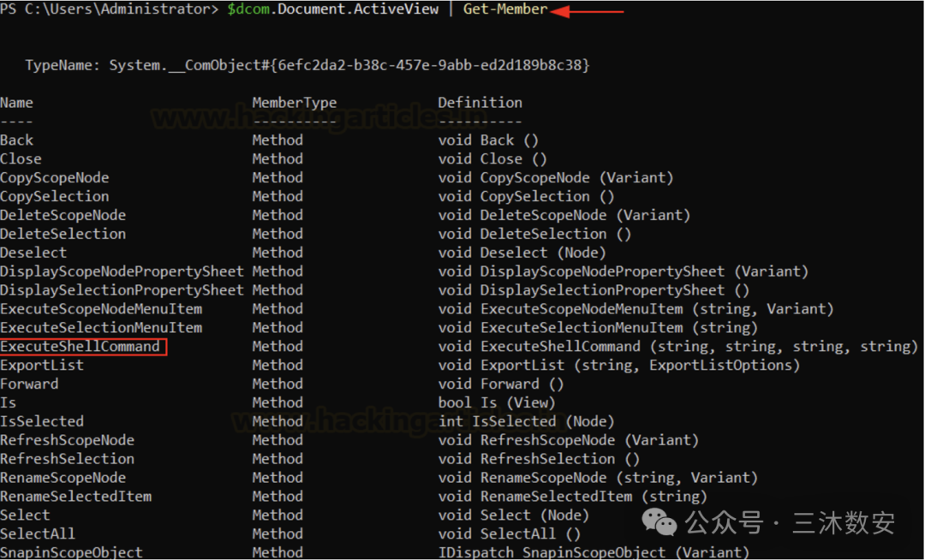
Task: Select DisplayScopeNodePropertySheet in the Name column
Action: (122, 271)
